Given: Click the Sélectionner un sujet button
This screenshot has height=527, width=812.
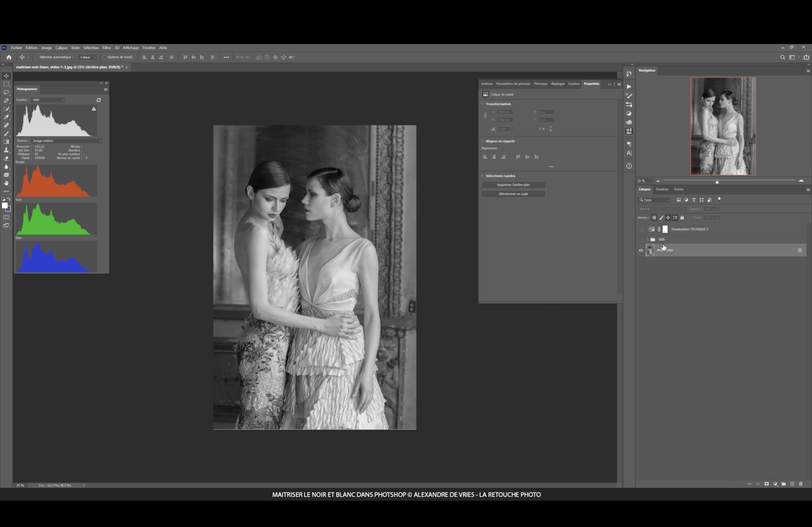Looking at the screenshot, I should point(513,194).
